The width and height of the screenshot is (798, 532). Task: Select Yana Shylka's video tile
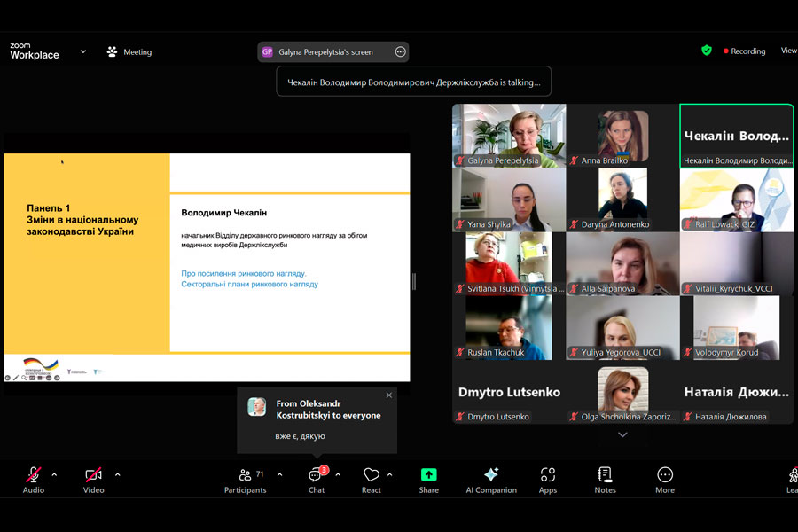(x=509, y=199)
